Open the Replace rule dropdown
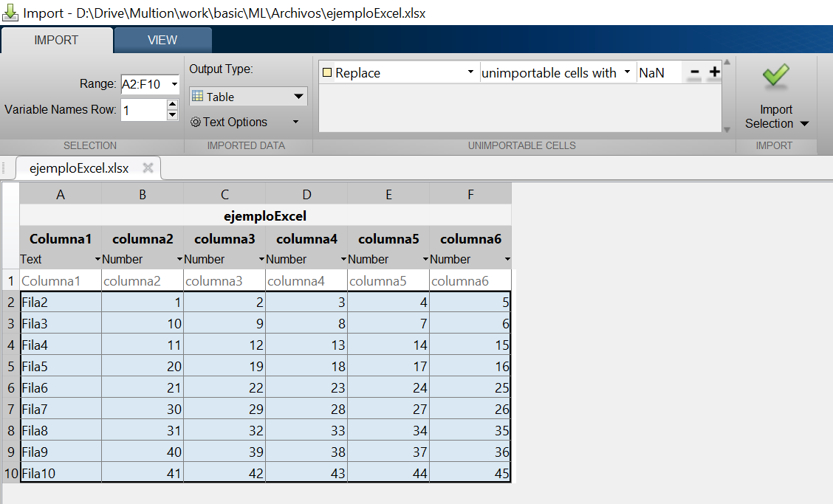 (470, 72)
